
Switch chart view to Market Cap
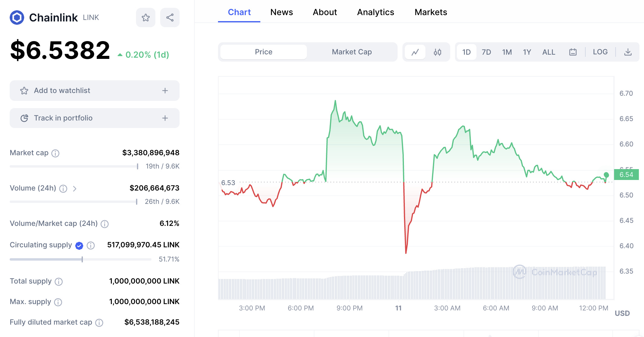352,52
